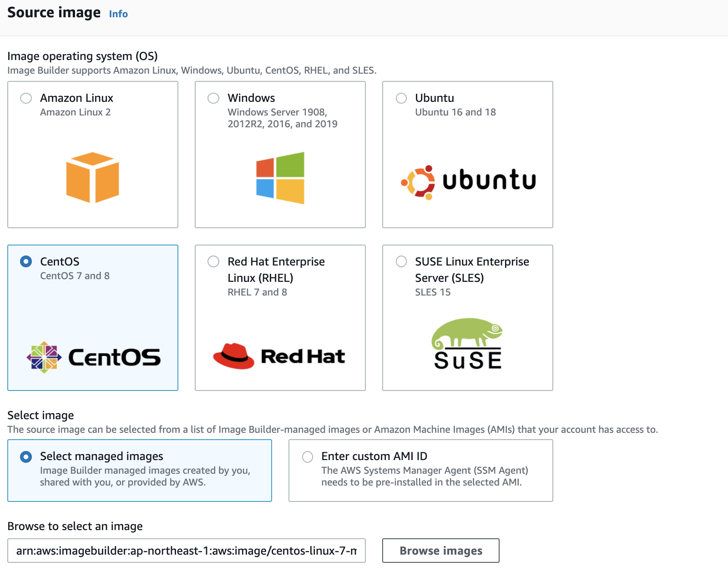Click the 'Image operating system (OS)' heading
The height and width of the screenshot is (571, 728).
[x=82, y=56]
